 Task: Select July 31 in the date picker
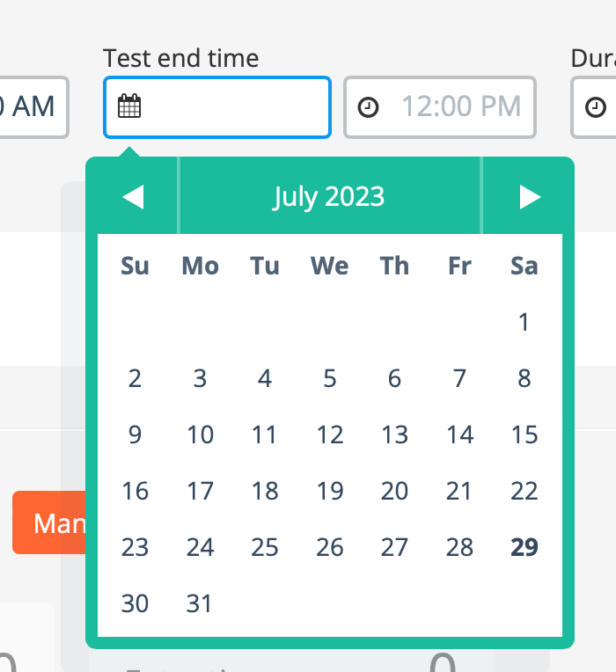coord(200,603)
